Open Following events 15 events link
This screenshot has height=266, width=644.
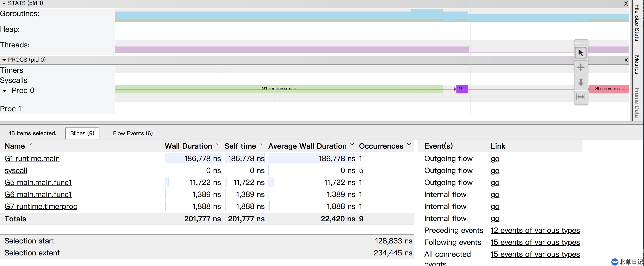[x=535, y=242]
